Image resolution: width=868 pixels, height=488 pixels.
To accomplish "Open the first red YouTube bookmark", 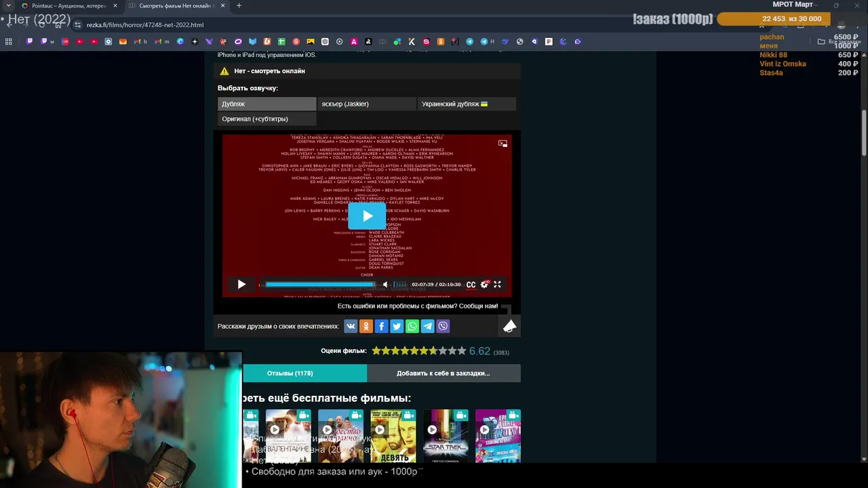I will click(x=79, y=41).
